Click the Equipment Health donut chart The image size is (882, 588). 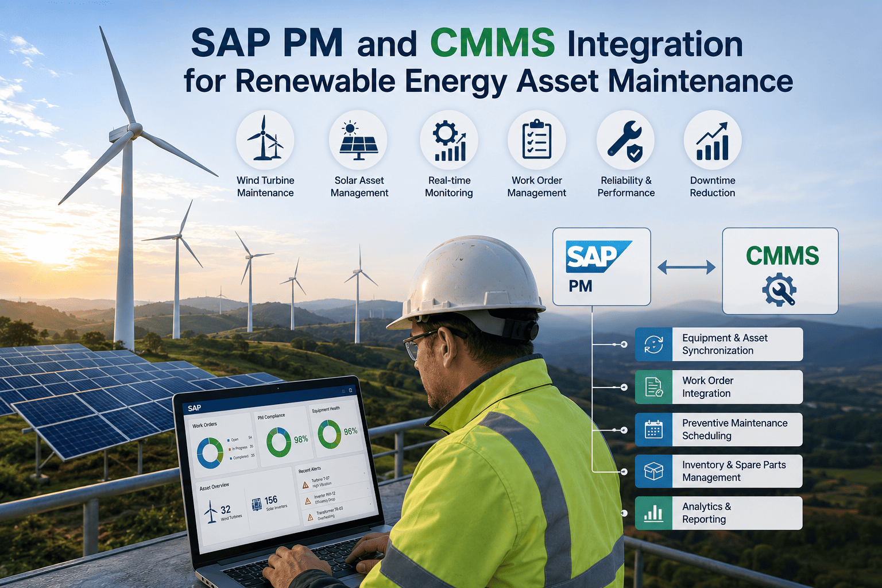(329, 434)
